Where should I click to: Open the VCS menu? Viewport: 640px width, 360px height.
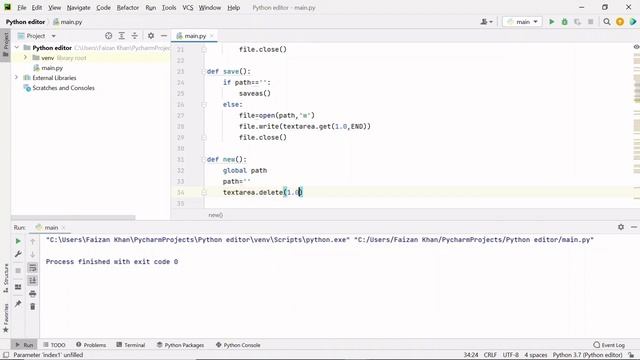tap(188, 7)
